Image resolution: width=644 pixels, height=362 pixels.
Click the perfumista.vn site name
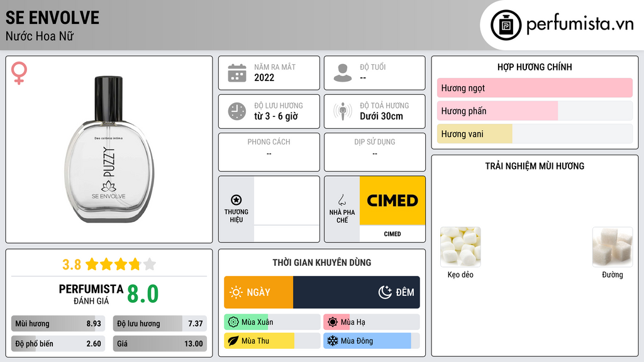pos(580,25)
